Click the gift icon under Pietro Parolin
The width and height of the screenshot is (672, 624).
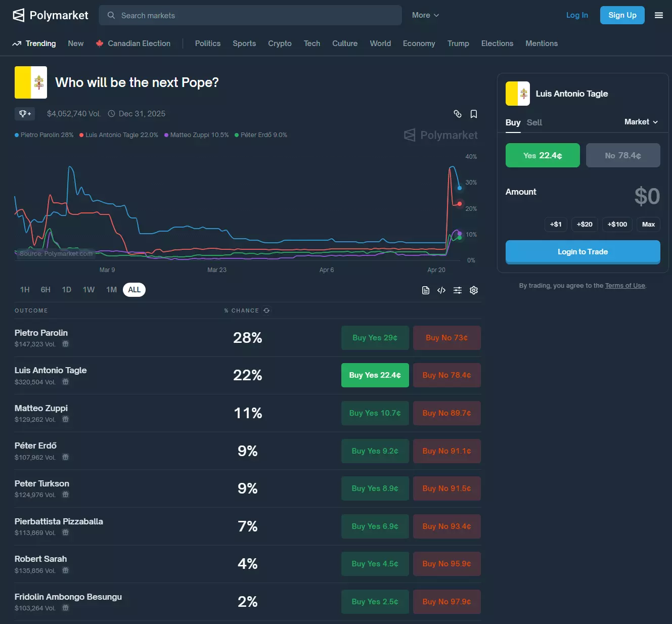(65, 344)
